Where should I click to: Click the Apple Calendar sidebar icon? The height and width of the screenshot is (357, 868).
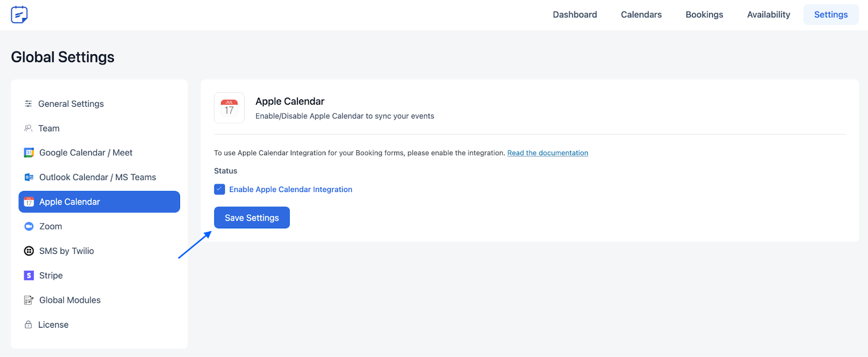29,202
